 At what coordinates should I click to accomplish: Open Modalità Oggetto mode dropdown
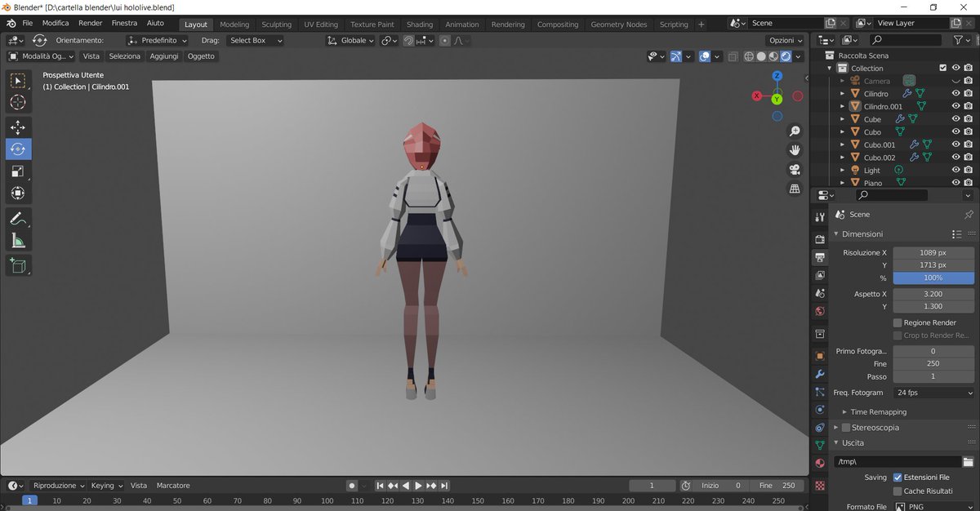click(41, 56)
